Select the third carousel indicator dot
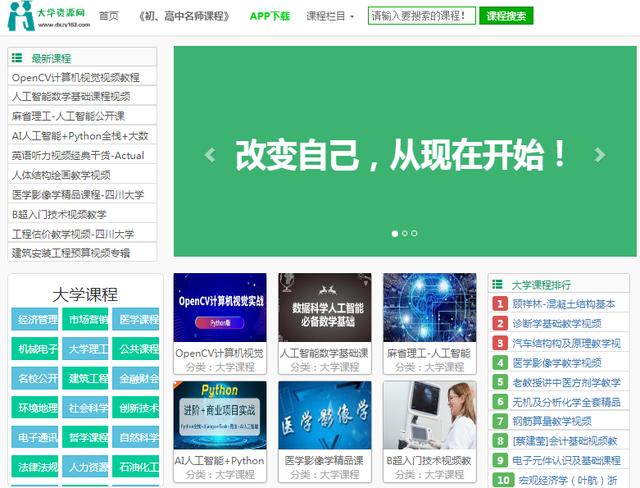The image size is (640, 488). tap(414, 233)
